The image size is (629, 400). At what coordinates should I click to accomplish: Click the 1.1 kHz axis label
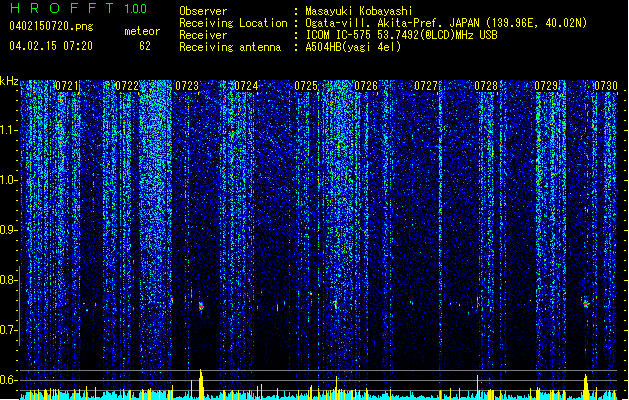click(9, 130)
